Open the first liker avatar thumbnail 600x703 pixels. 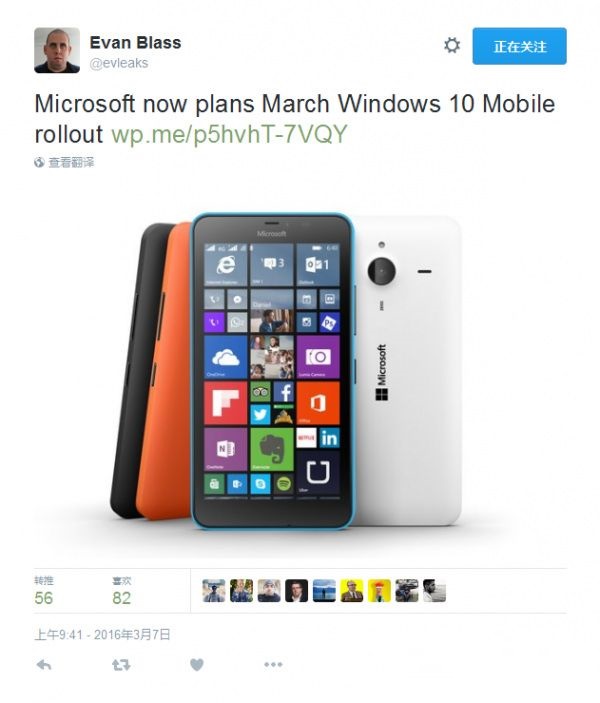pos(214,590)
